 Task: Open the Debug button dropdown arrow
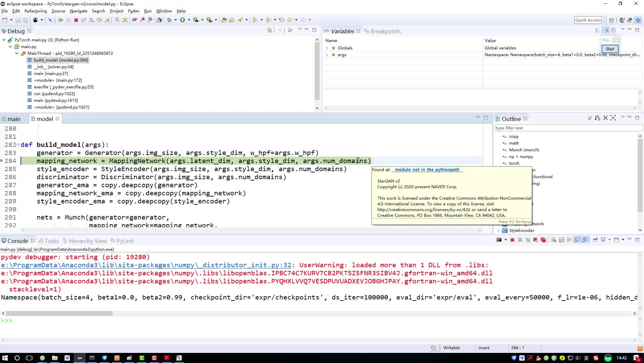(175, 20)
